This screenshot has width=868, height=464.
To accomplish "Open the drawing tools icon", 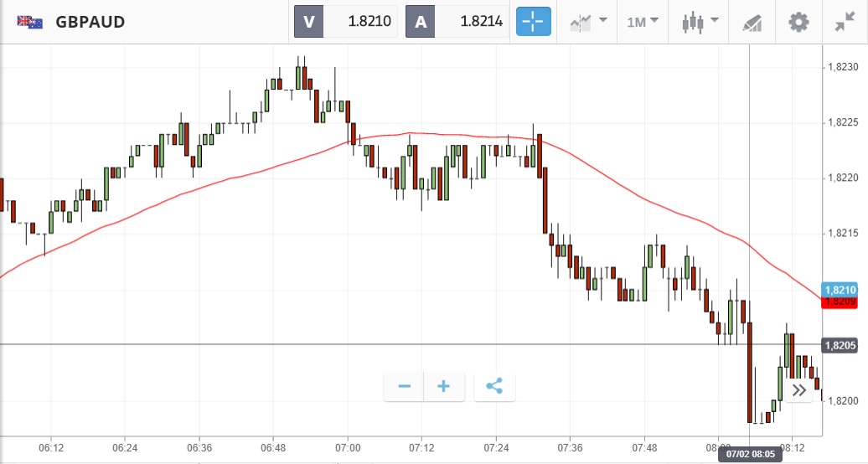I will [752, 23].
